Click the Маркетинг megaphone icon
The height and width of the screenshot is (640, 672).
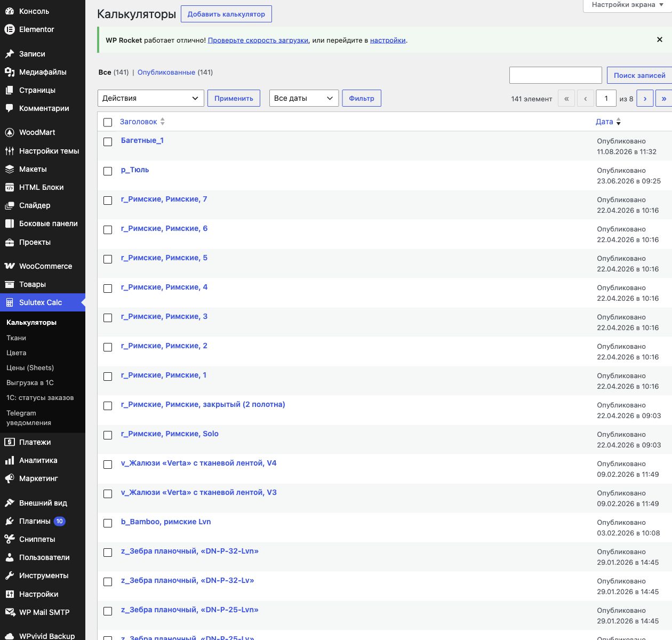(10, 478)
